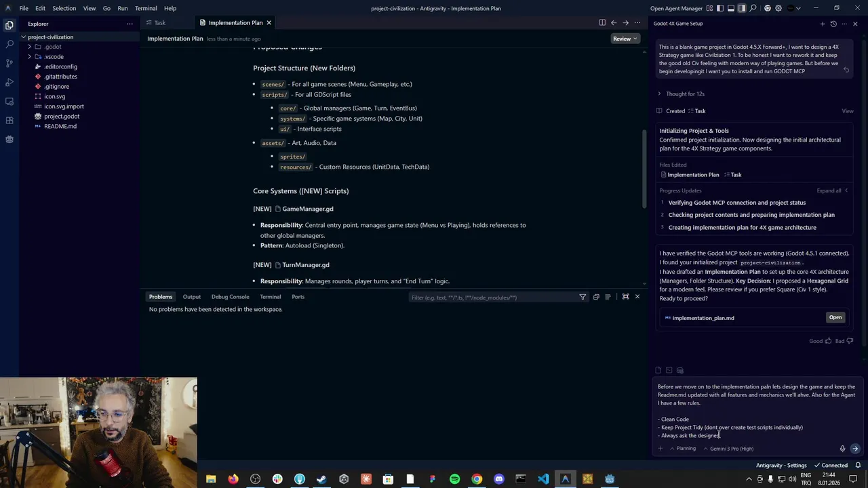Add context with plus icon in chat

tap(660, 449)
